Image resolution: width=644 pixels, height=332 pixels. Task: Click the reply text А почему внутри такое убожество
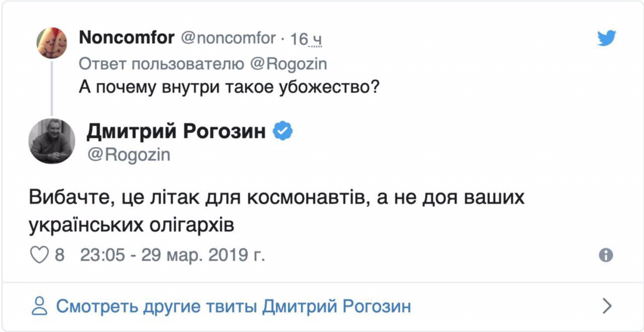(x=230, y=87)
